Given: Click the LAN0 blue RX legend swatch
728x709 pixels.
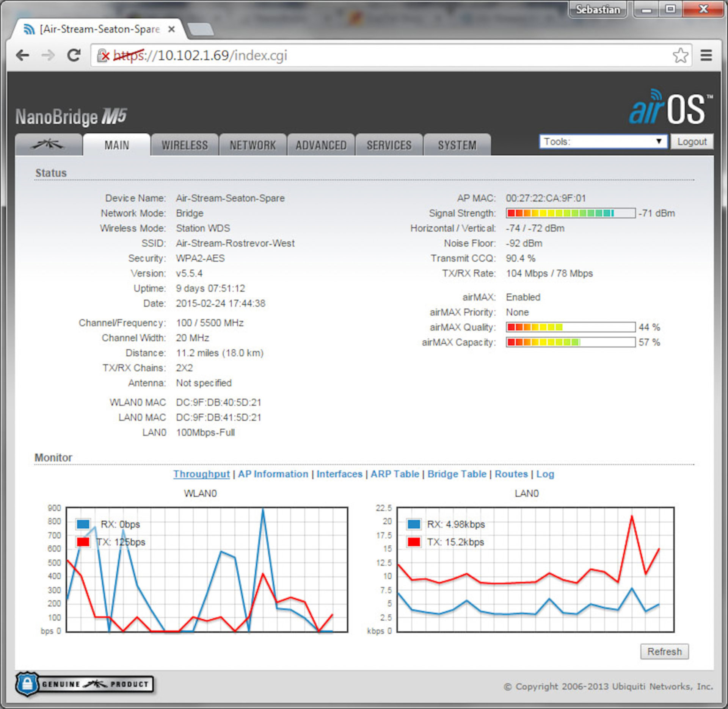Looking at the screenshot, I should (414, 524).
